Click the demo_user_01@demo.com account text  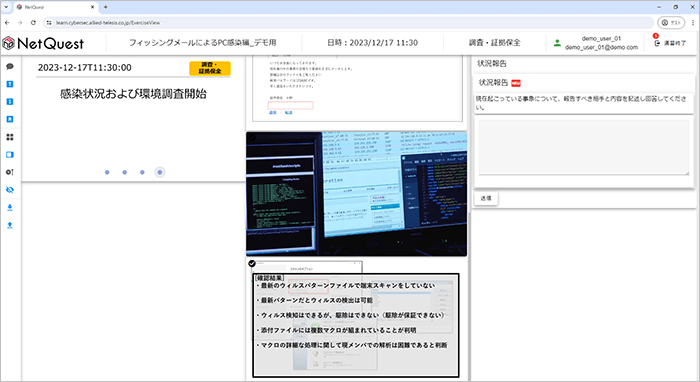pos(601,47)
